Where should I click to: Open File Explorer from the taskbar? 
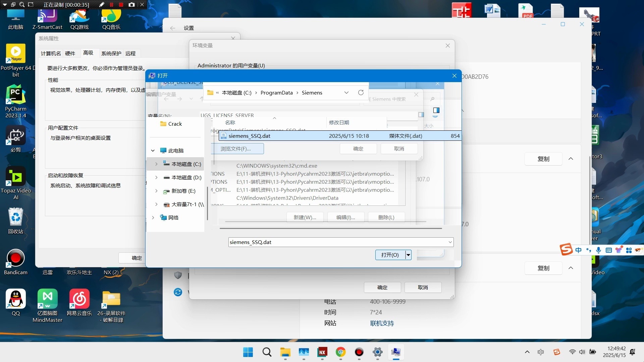coord(285,352)
